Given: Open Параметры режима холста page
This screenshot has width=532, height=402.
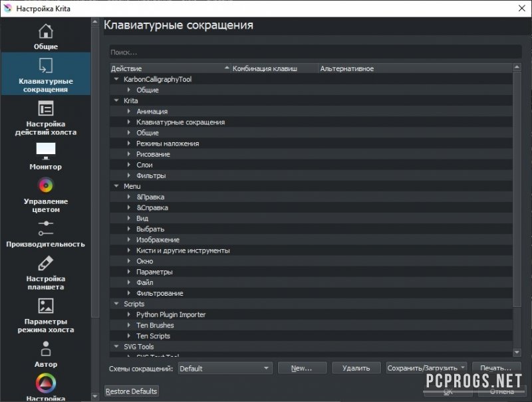Looking at the screenshot, I should point(45,315).
